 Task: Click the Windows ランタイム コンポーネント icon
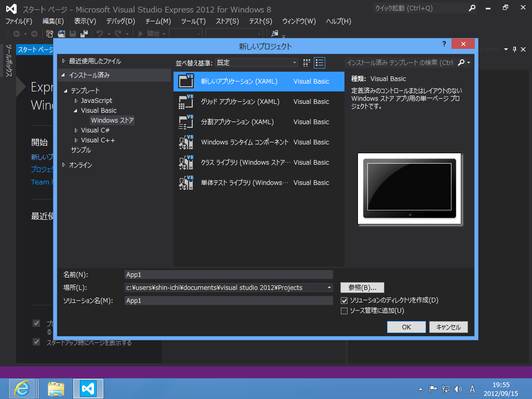pos(186,142)
